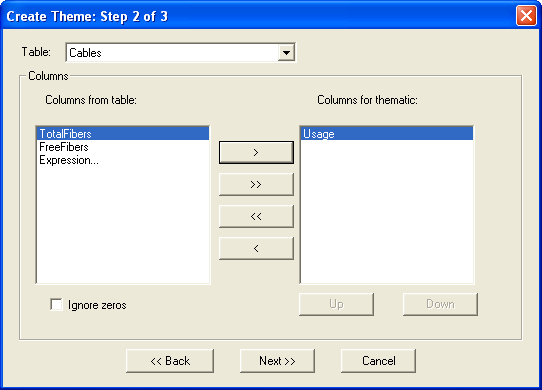Enable the Ignore zeros checkbox
542x390 pixels.
coord(56,305)
